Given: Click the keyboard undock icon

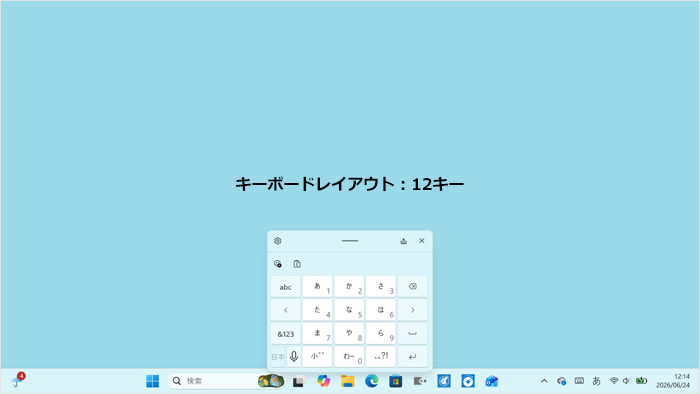Looking at the screenshot, I should point(404,241).
